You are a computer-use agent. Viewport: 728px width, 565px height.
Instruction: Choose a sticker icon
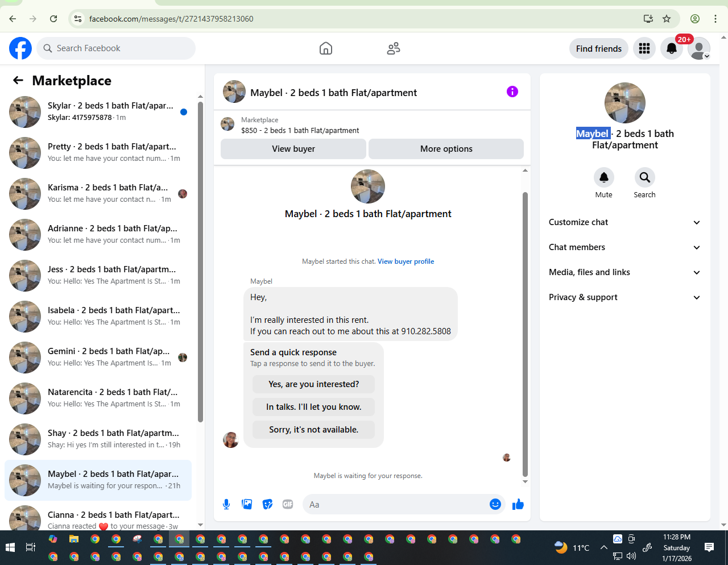[267, 504]
